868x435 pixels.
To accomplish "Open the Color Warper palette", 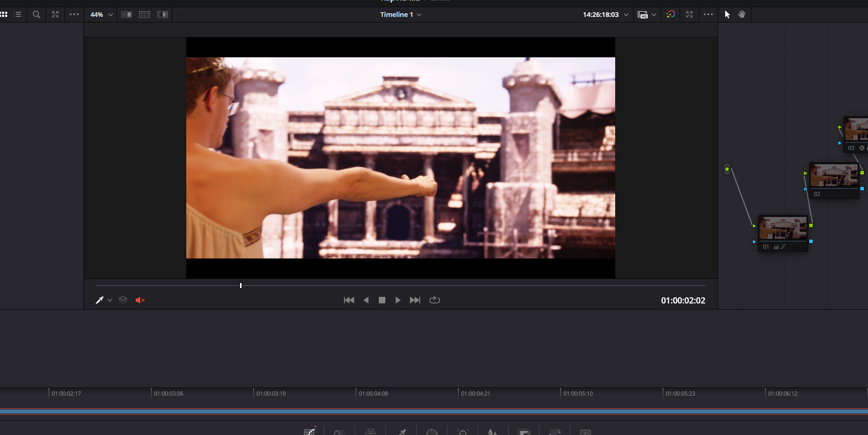I will (x=371, y=432).
